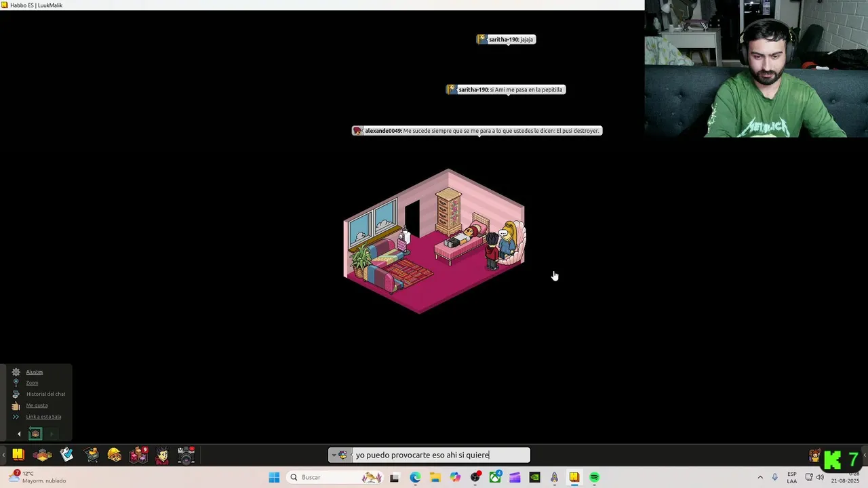
Task: Open my avatar profile icon
Action: (x=162, y=455)
